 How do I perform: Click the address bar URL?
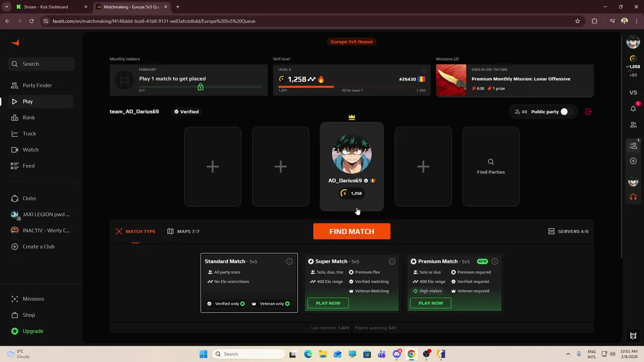point(154,21)
